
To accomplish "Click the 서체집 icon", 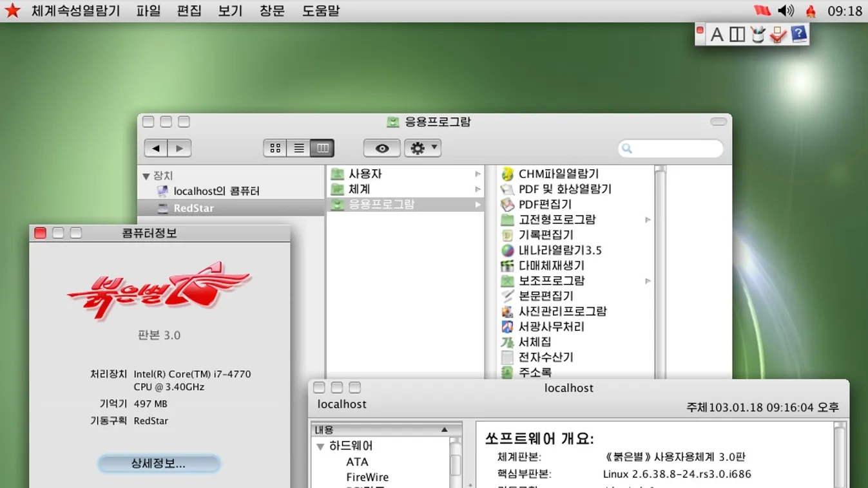I will pos(508,342).
